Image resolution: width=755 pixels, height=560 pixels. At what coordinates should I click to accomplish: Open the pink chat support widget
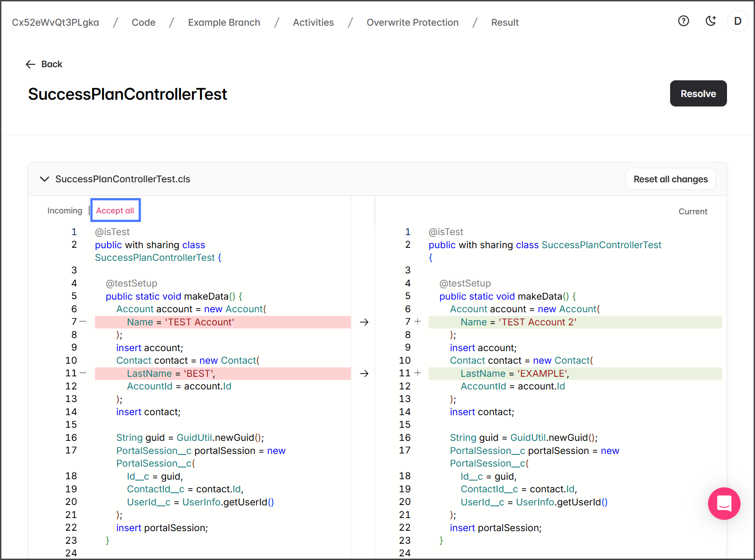point(724,503)
